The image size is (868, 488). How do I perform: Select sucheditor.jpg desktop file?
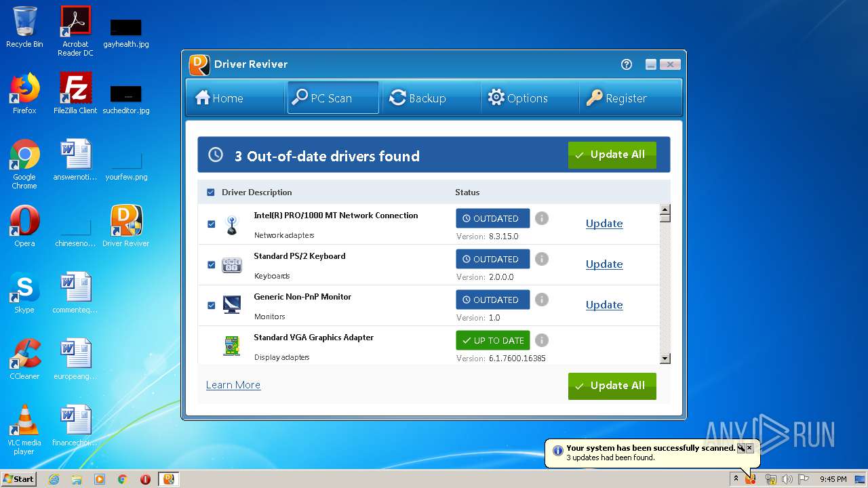pos(125,99)
